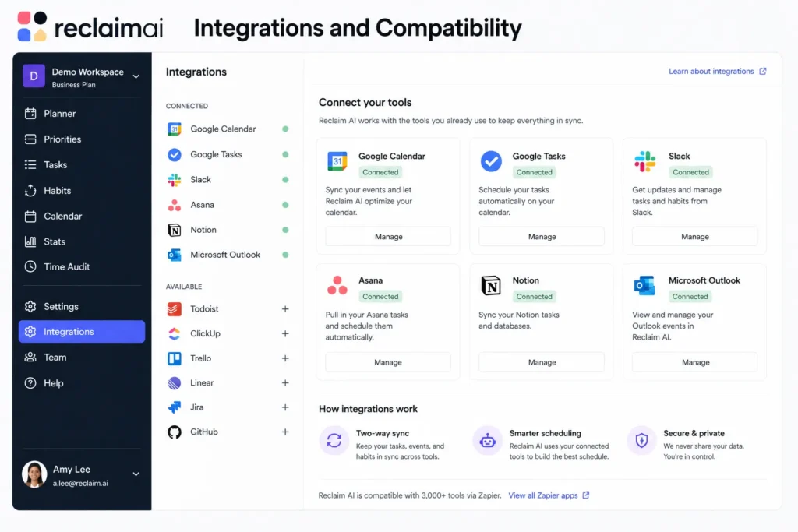Add Trello with its plus button
This screenshot has height=532, width=798.
point(285,358)
